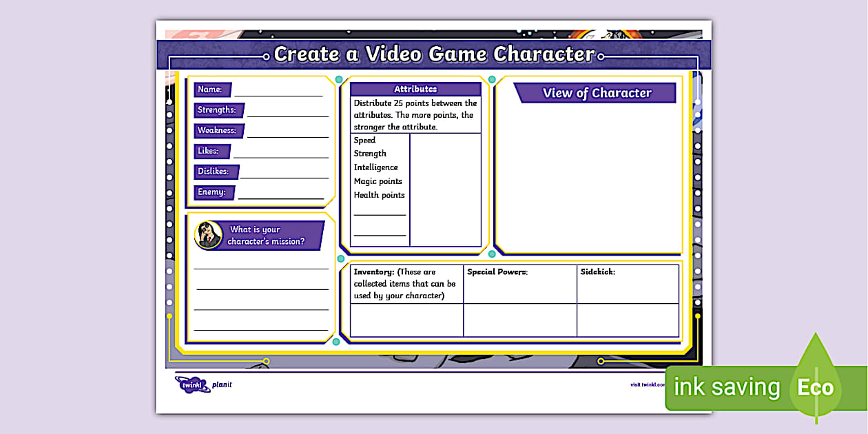Select the Sidekick column heading
This screenshot has height=434, width=868.
point(597,272)
